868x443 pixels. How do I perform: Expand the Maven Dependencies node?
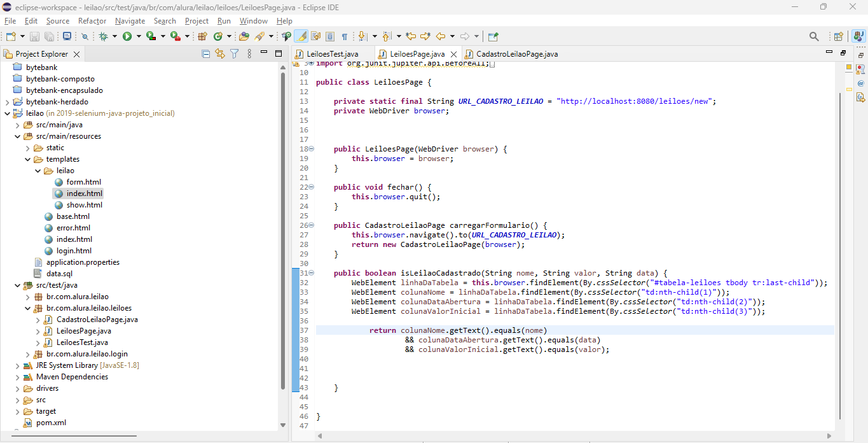pos(18,377)
